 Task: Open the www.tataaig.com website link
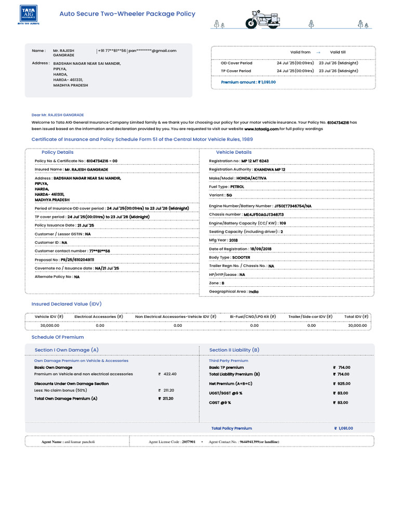[261, 129]
